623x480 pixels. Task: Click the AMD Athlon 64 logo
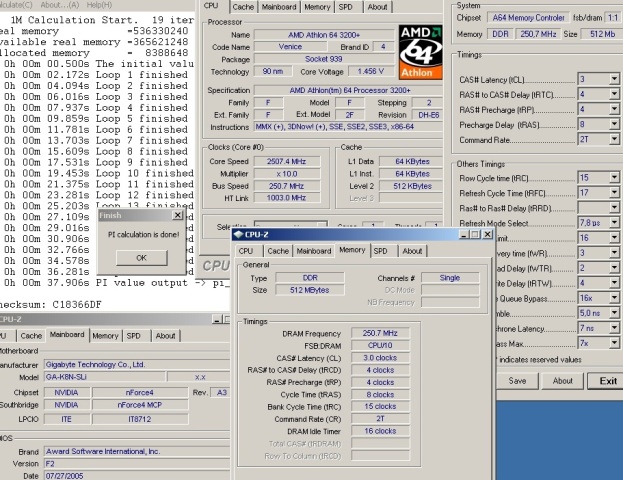coord(420,52)
